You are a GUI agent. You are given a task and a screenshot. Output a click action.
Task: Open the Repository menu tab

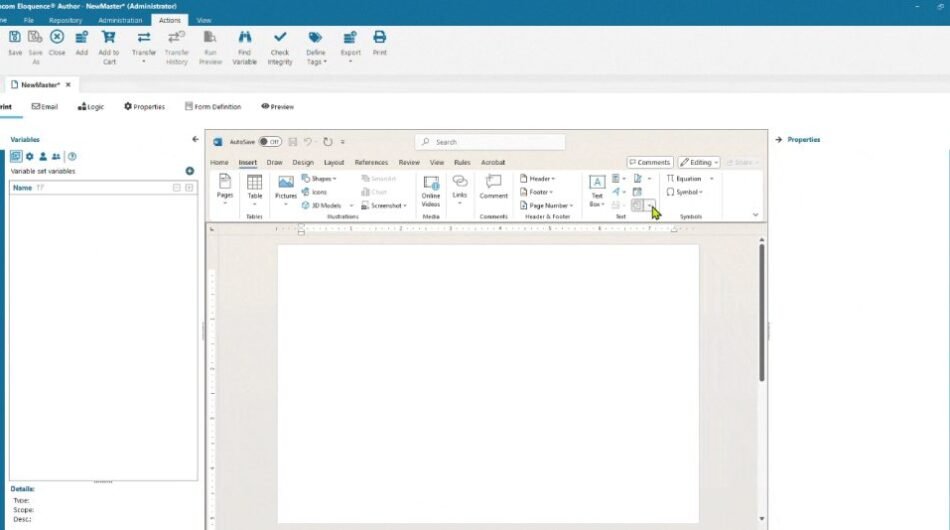pos(65,20)
